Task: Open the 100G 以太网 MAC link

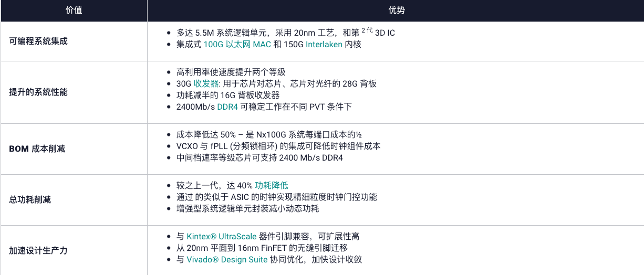Action: tap(237, 44)
